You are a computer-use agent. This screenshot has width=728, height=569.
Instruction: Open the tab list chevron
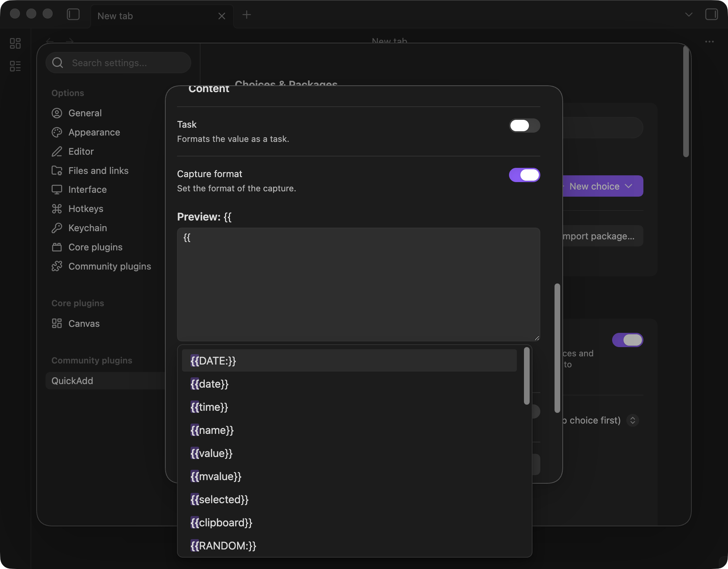pyautogui.click(x=689, y=15)
